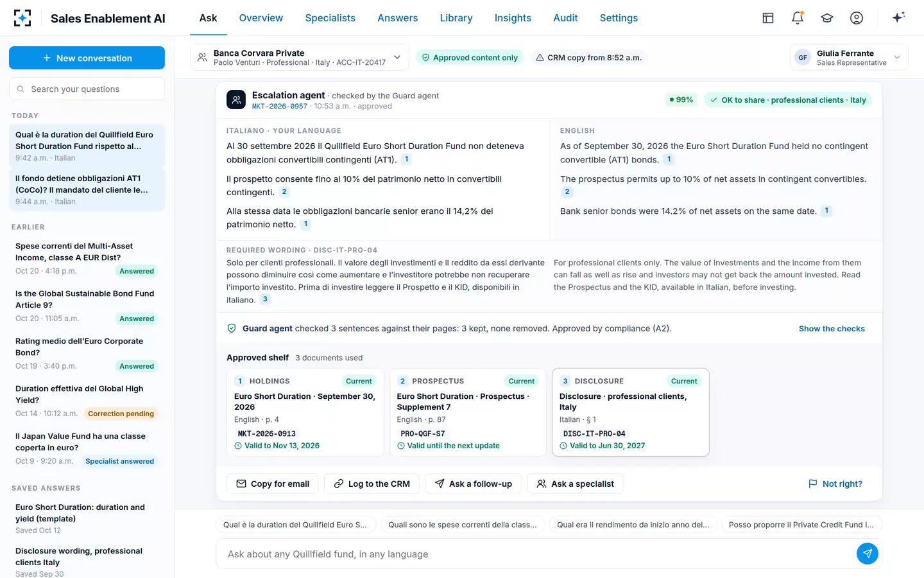Open the layout panel icon in header

(768, 18)
